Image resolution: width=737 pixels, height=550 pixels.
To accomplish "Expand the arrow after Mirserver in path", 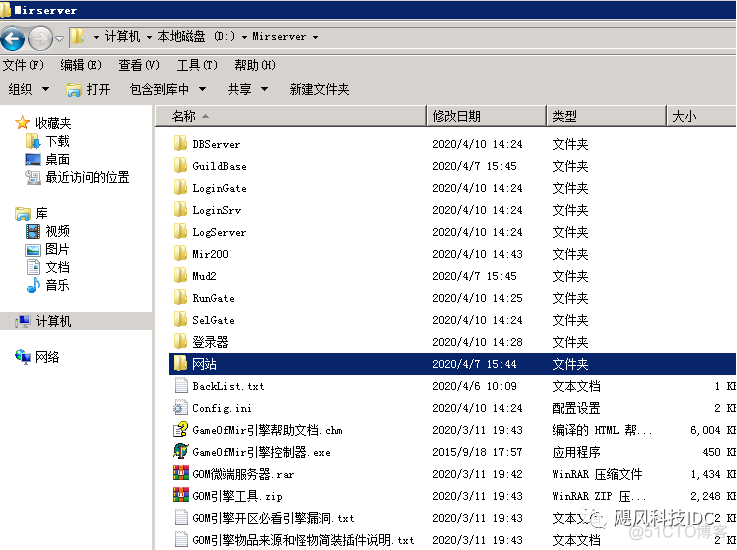I will [x=315, y=37].
